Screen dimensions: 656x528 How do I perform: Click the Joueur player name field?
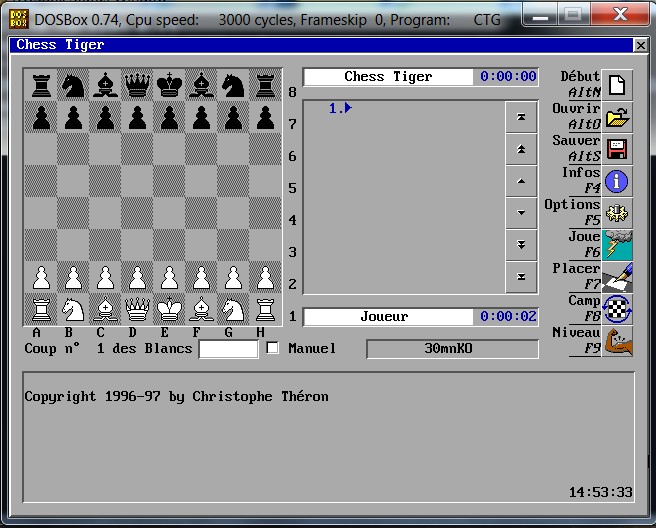(x=388, y=317)
